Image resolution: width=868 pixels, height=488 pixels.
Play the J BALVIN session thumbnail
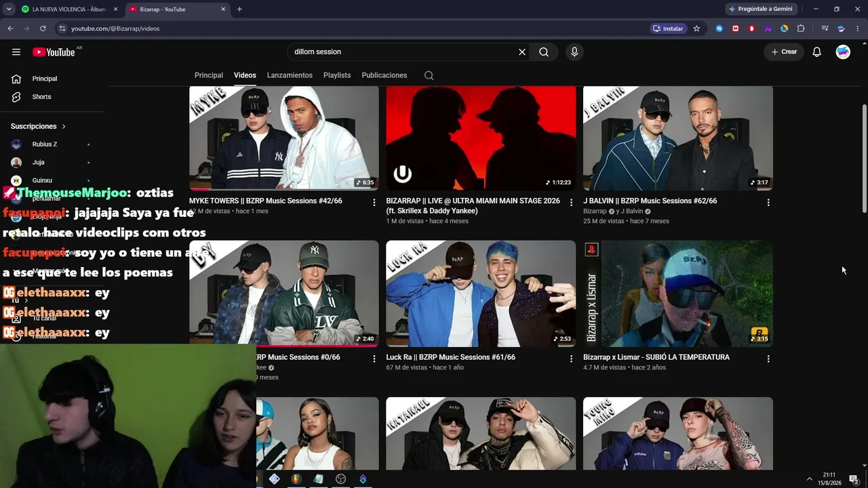pyautogui.click(x=678, y=138)
